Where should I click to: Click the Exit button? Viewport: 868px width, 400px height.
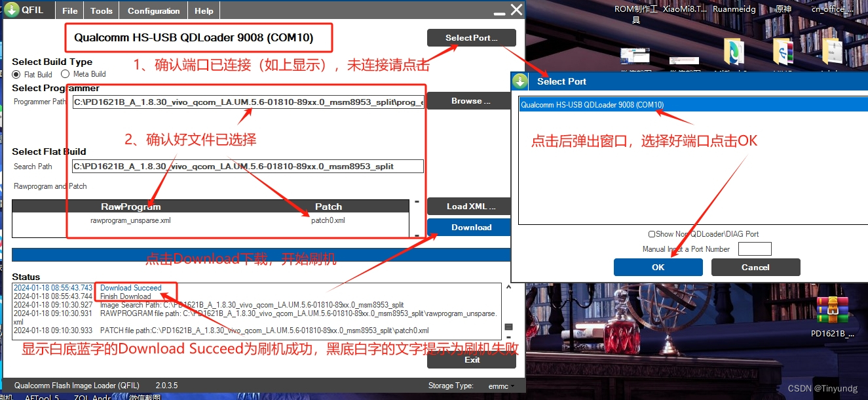pos(472,359)
